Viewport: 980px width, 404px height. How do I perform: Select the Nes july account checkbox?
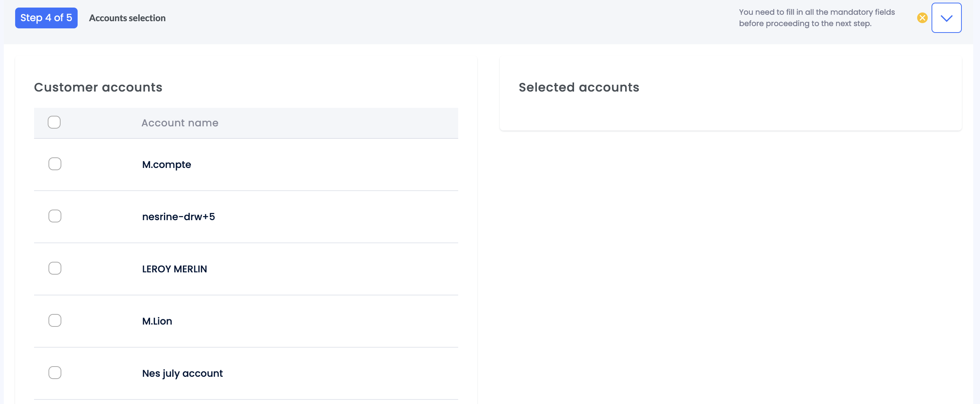55,373
